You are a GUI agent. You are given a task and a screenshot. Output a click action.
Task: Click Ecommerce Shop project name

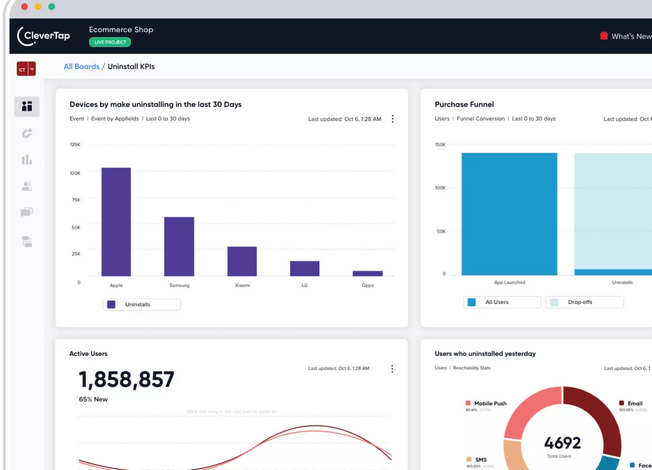coord(121,30)
